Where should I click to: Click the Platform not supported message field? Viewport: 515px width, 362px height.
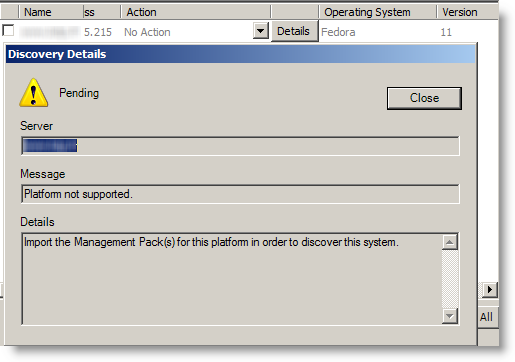point(240,194)
